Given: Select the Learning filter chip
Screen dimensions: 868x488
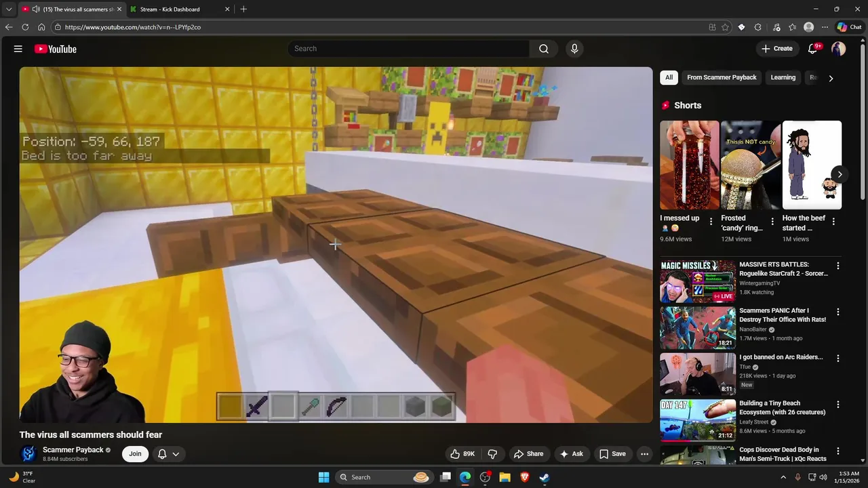Looking at the screenshot, I should [x=783, y=77].
